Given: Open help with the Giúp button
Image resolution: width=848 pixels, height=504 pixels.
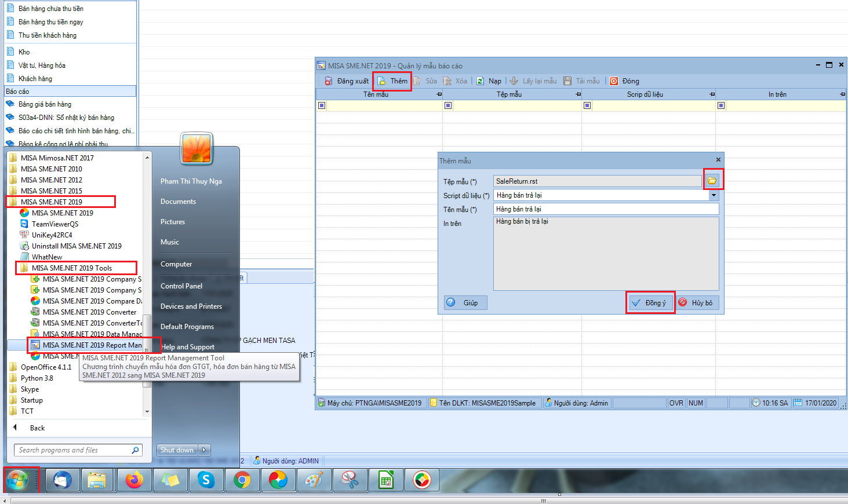Looking at the screenshot, I should 465,302.
